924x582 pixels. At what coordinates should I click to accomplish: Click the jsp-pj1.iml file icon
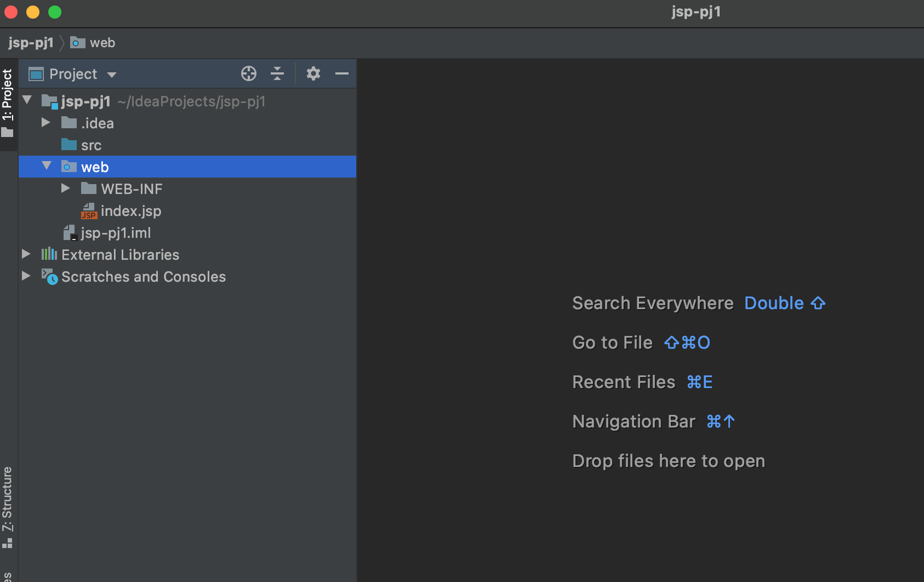(x=70, y=233)
